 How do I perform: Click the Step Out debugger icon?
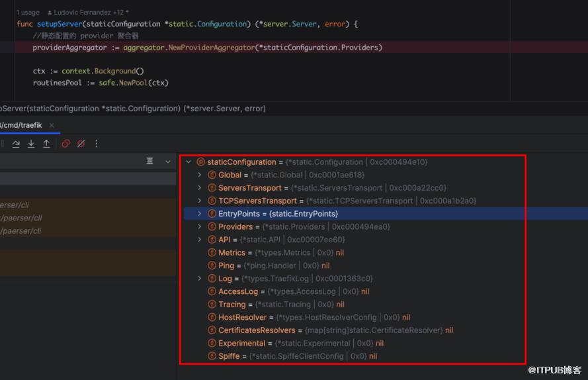click(x=46, y=144)
